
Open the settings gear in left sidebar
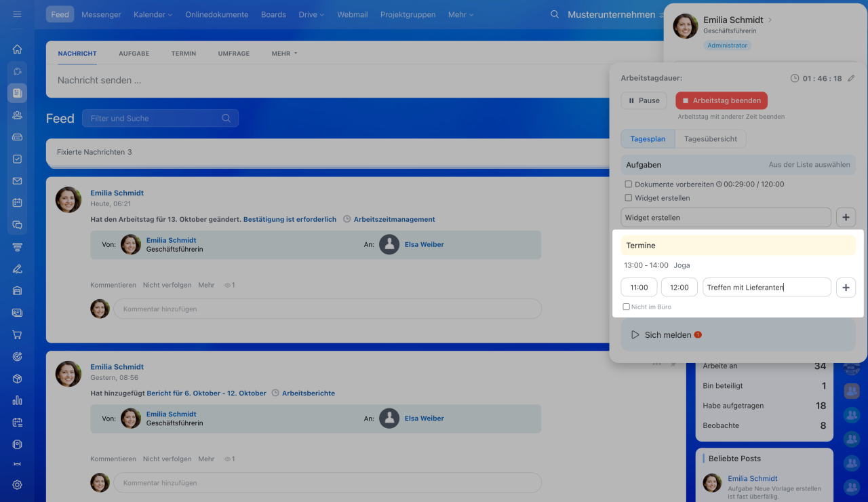pos(17,484)
